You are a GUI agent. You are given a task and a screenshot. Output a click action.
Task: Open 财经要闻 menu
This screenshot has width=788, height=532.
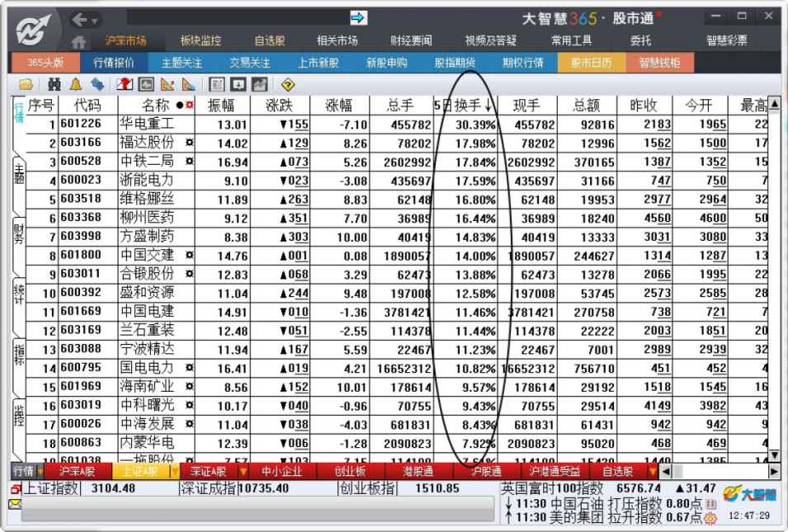(411, 40)
